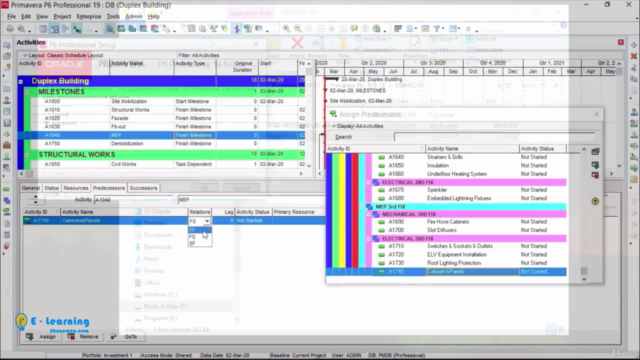Viewport: 640px width, 360px height.
Task: Choose SF in the relationship list
Action: pos(200,243)
